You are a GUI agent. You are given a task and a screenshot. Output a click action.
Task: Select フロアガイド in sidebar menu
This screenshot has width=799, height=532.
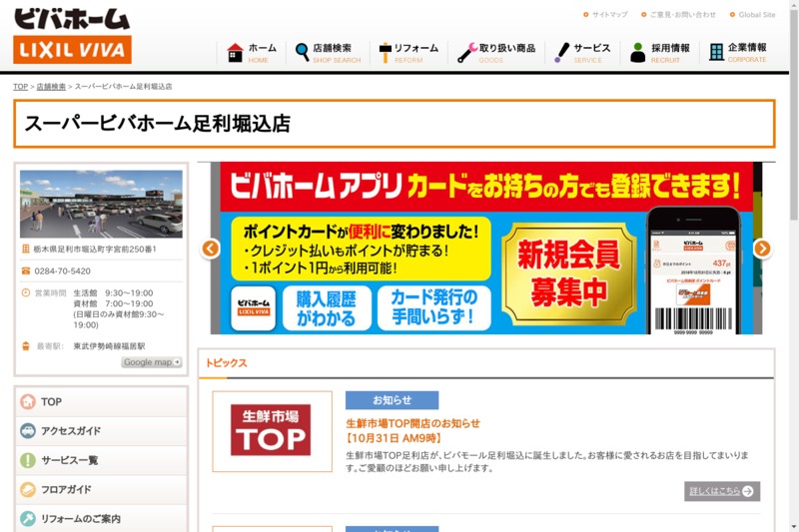(x=101, y=489)
